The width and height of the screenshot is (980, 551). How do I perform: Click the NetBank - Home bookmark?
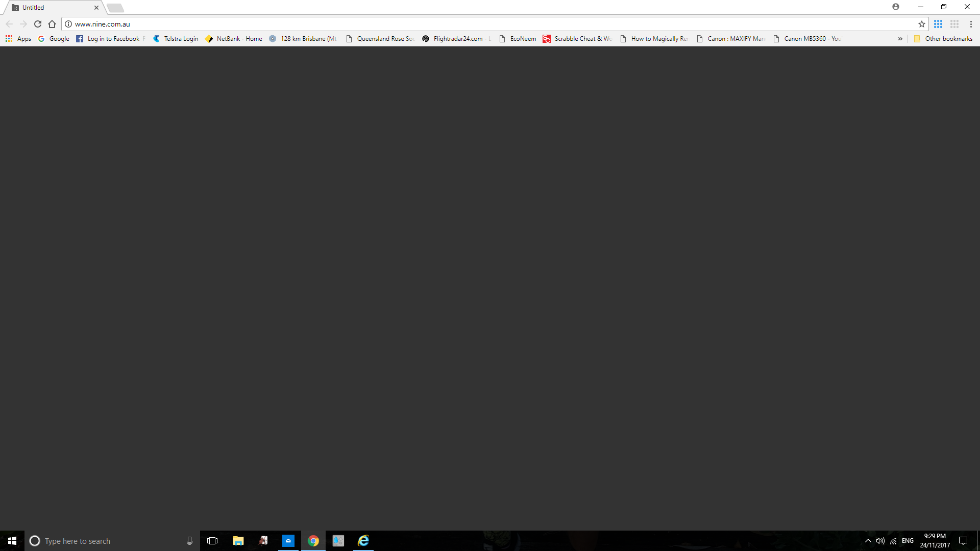[x=234, y=38]
